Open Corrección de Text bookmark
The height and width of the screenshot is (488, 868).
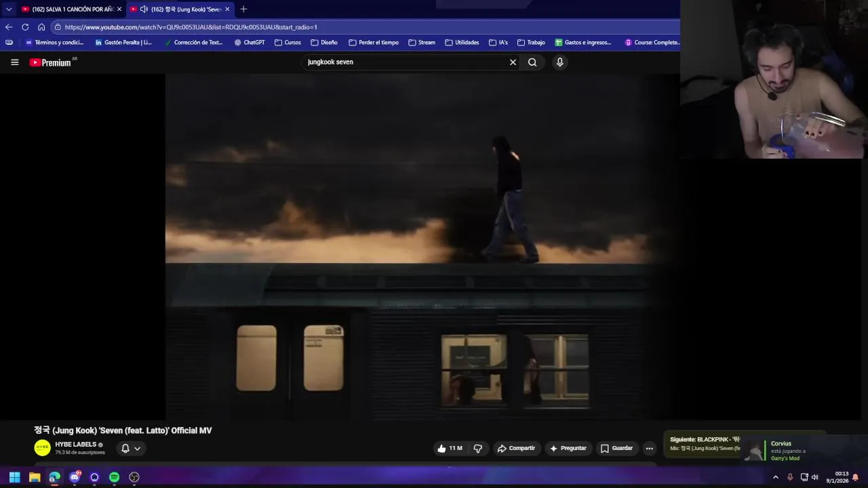tap(193, 42)
